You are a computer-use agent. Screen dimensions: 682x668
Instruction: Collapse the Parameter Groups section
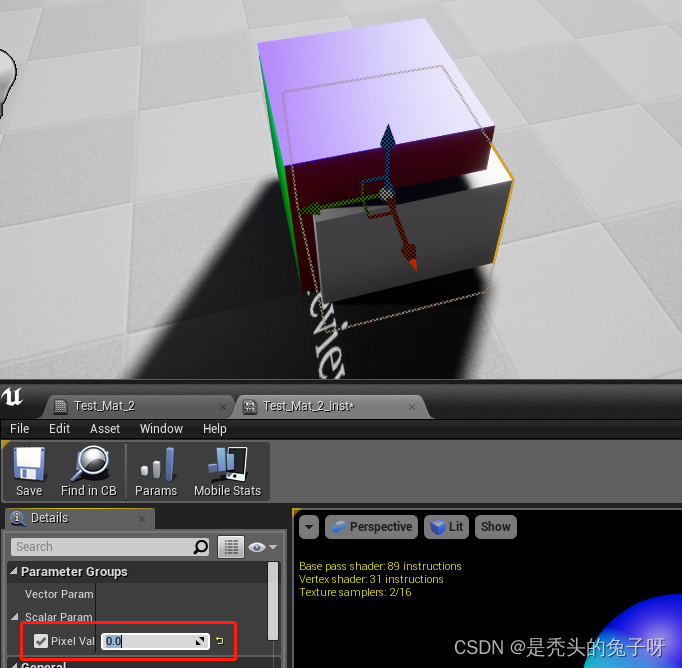[x=14, y=571]
